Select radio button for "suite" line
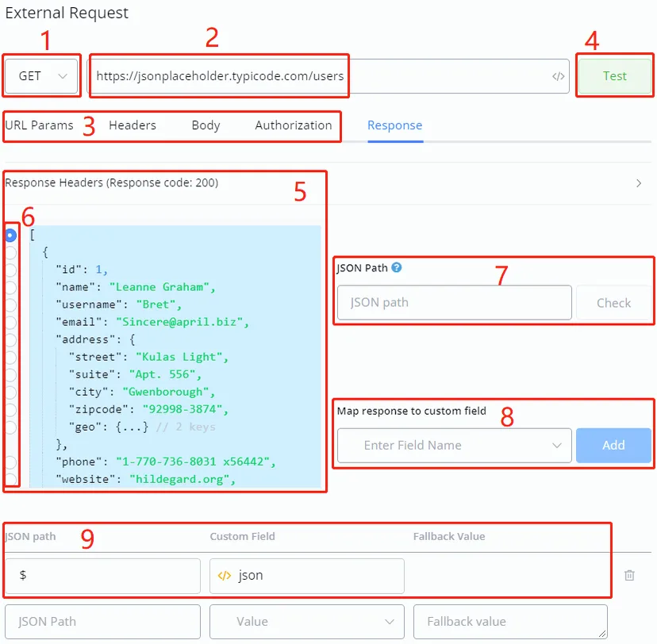This screenshot has width=657, height=644. [10, 375]
